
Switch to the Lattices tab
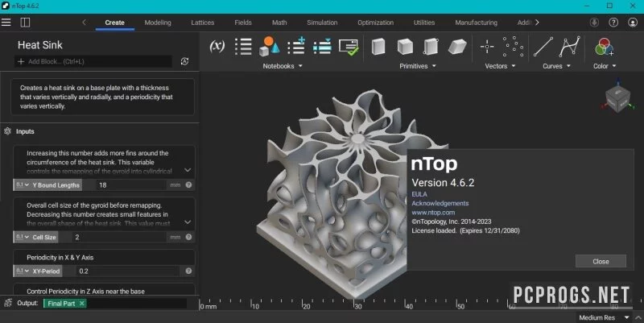203,23
